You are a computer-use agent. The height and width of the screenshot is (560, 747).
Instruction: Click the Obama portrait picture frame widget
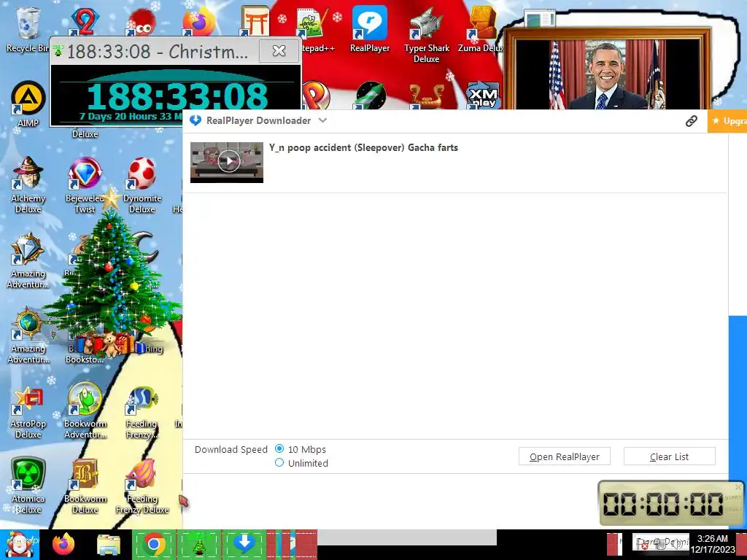click(606, 69)
